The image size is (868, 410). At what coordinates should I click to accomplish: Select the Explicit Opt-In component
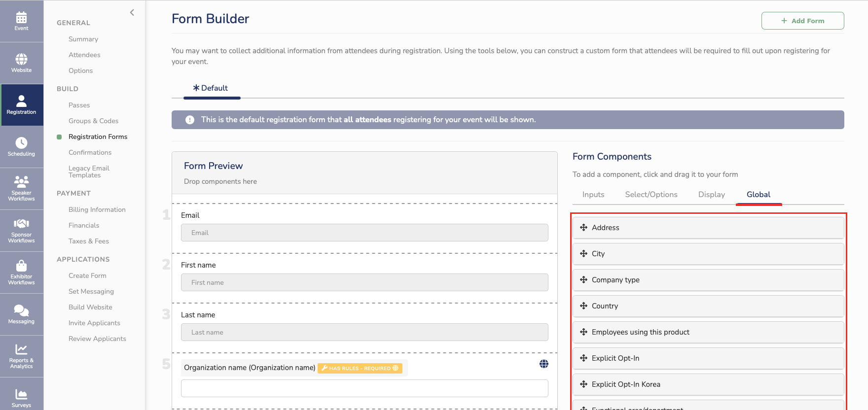[x=708, y=358]
